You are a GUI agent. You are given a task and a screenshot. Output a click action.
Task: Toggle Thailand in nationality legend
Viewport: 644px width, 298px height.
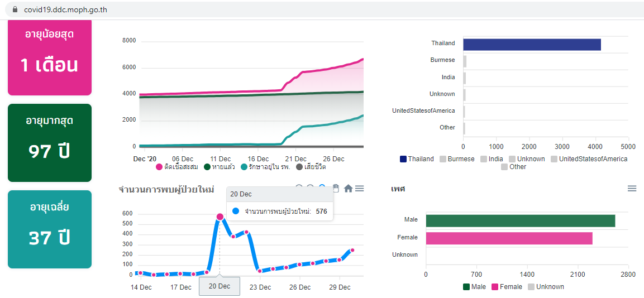pyautogui.click(x=417, y=159)
